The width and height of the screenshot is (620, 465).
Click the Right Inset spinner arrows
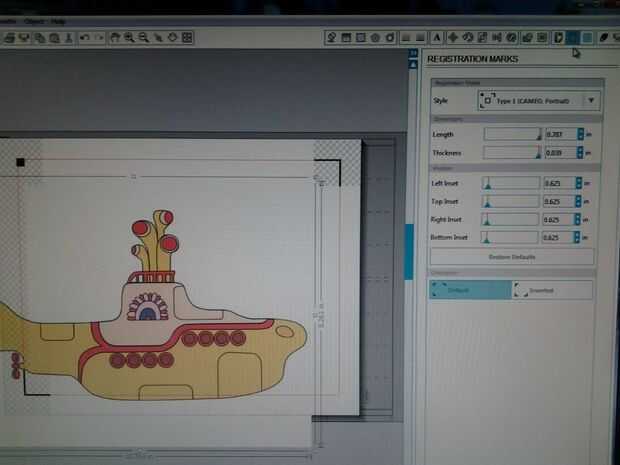pos(577,219)
